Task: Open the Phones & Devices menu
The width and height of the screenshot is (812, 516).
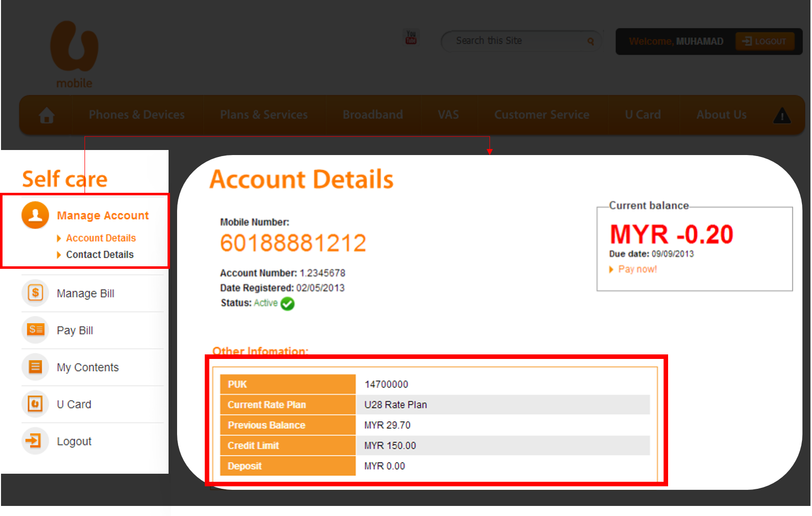Action: click(137, 115)
